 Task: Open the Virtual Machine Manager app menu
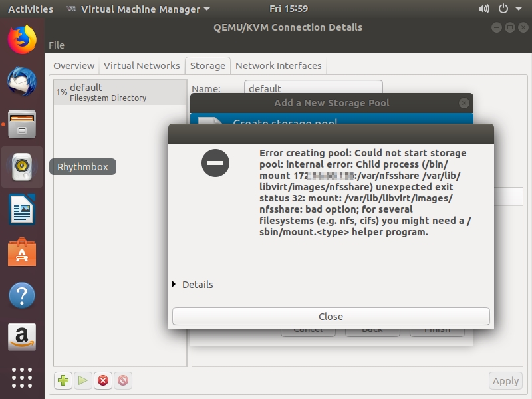click(x=138, y=9)
